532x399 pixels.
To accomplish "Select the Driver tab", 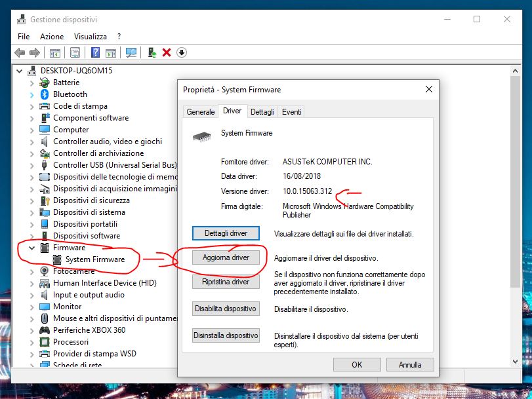I will (232, 111).
